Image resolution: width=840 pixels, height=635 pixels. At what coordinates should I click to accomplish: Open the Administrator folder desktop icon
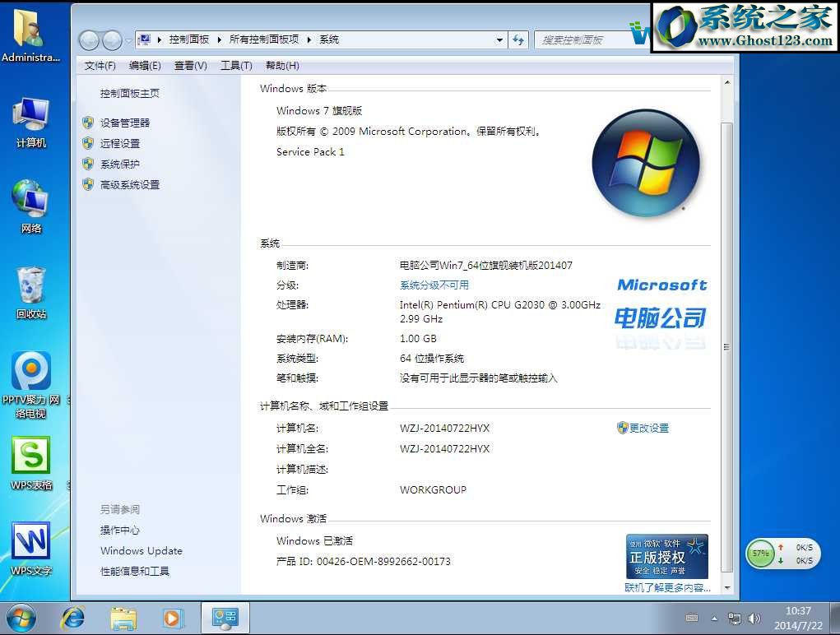pos(30,35)
